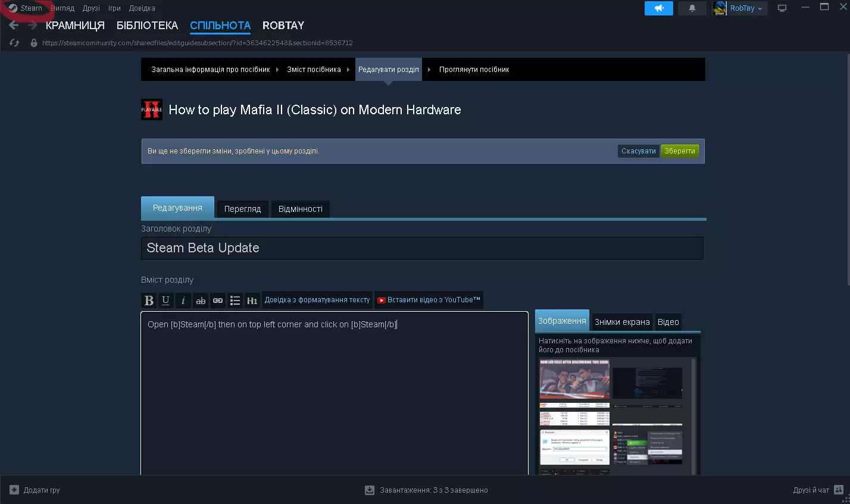This screenshot has height=504, width=850.
Task: Open the Steam menu
Action: [x=31, y=8]
